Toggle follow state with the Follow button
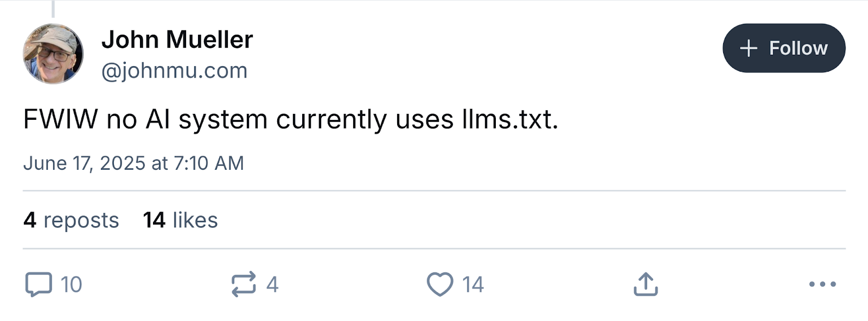This screenshot has height=321, width=868. tap(783, 48)
